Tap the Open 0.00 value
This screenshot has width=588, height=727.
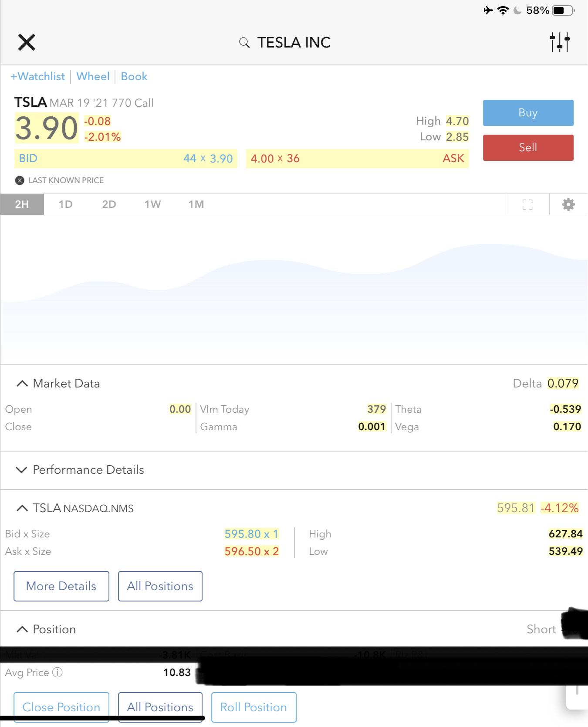(180, 409)
